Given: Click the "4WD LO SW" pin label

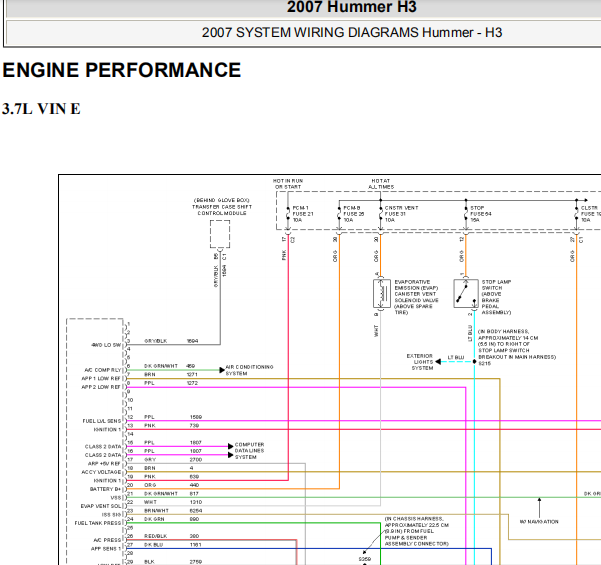Looking at the screenshot, I should [106, 345].
